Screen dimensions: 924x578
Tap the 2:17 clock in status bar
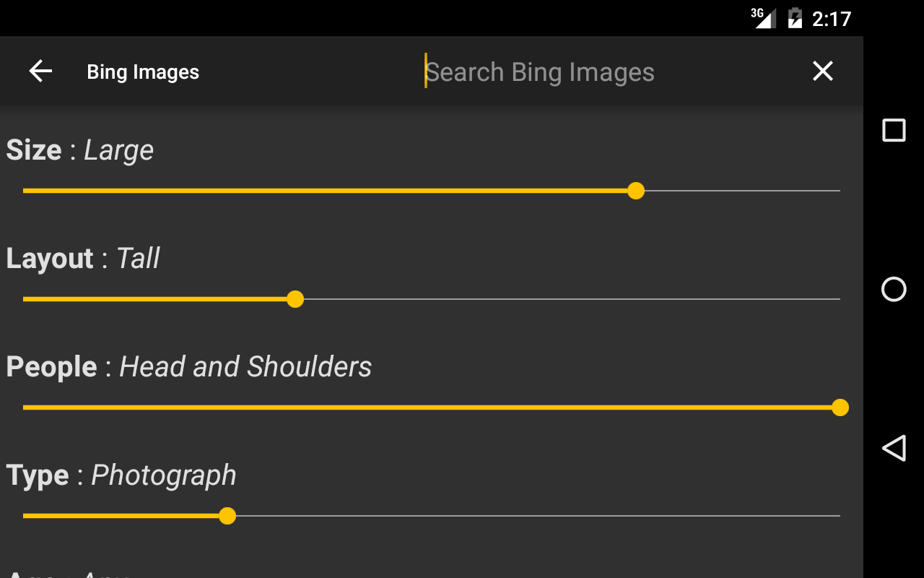pyautogui.click(x=832, y=18)
